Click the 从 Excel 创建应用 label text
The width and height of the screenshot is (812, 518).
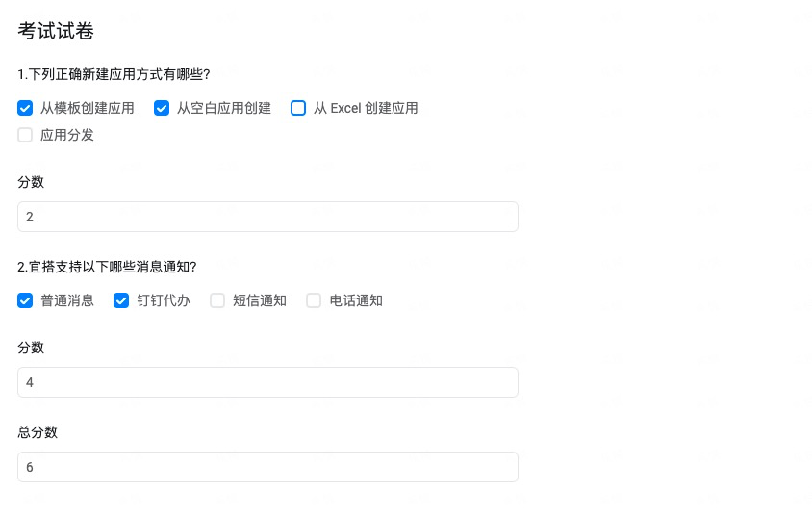366,108
